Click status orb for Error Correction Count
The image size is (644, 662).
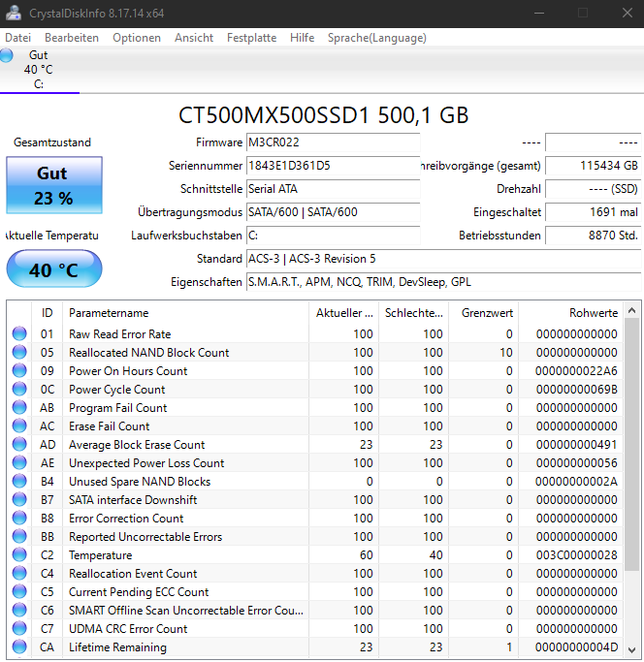pos(19,518)
